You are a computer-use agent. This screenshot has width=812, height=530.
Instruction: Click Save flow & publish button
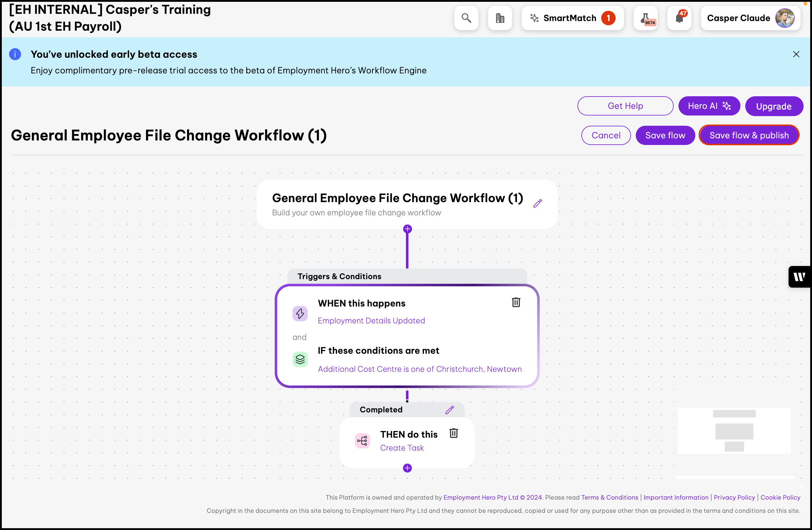click(x=749, y=135)
